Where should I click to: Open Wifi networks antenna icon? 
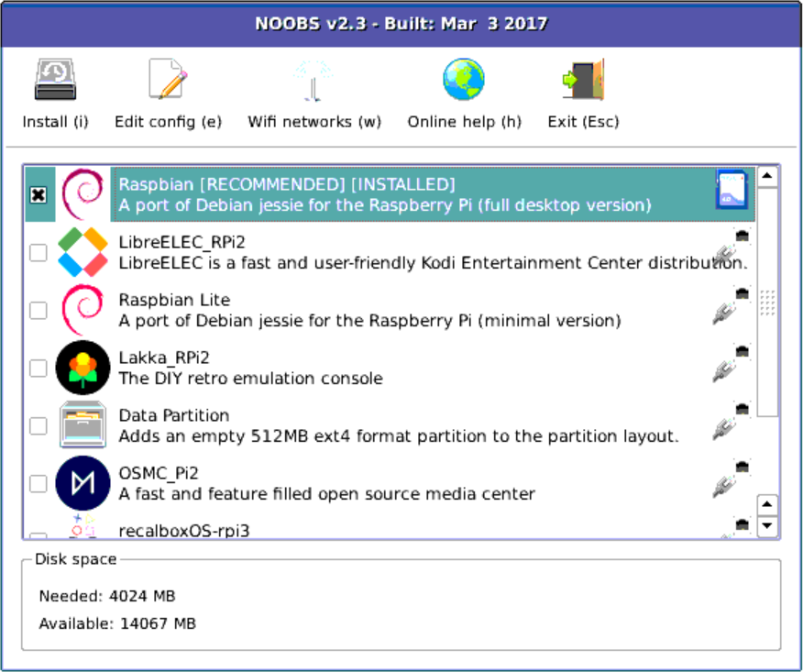point(313,80)
